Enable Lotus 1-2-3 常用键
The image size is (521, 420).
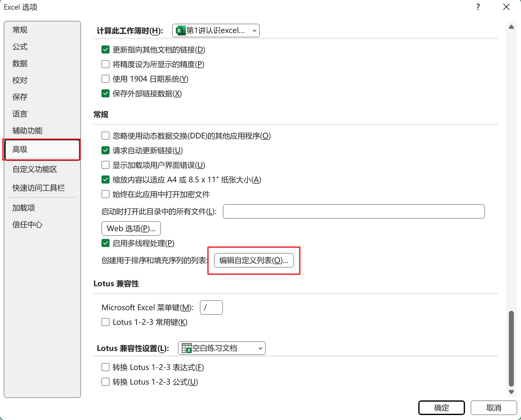pos(106,322)
